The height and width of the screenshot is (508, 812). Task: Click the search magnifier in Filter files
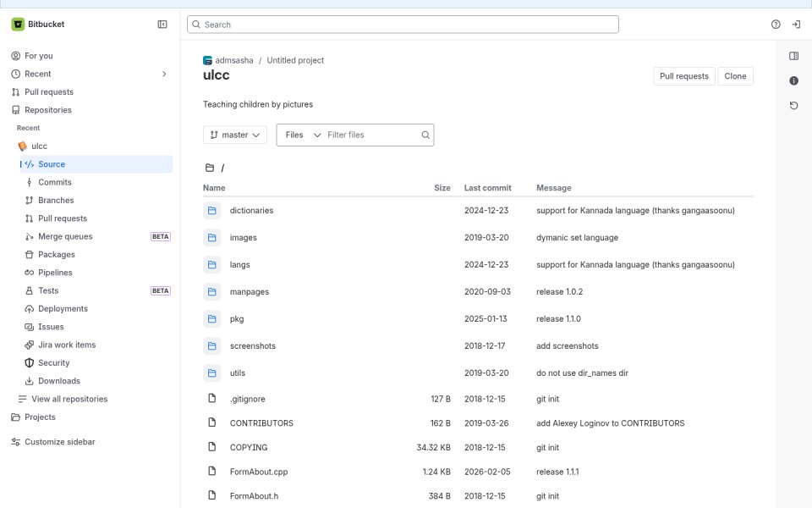(425, 135)
